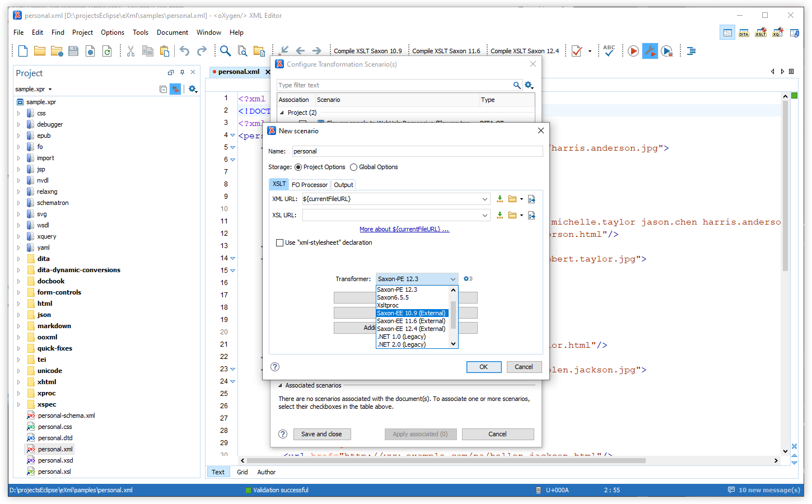Select Saxon-EE 11.6 (External) transformer

coord(412,321)
